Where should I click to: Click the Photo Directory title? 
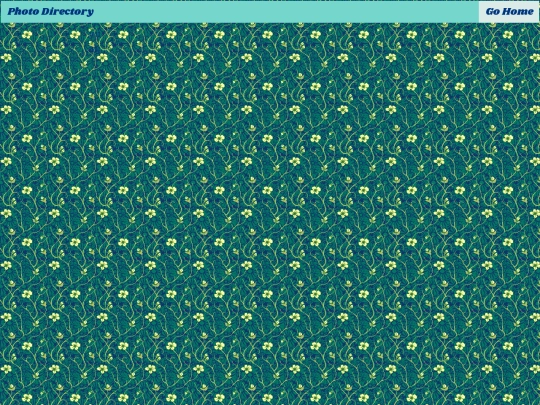[50, 12]
